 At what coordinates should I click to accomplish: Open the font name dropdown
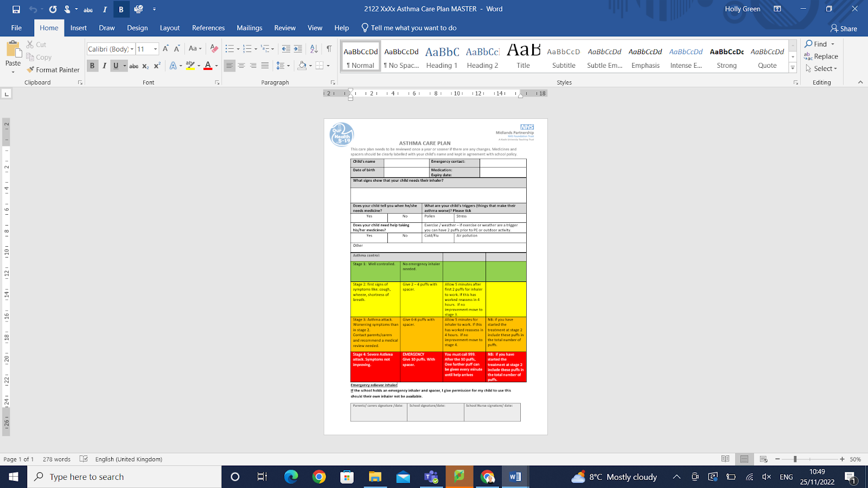[x=132, y=49]
